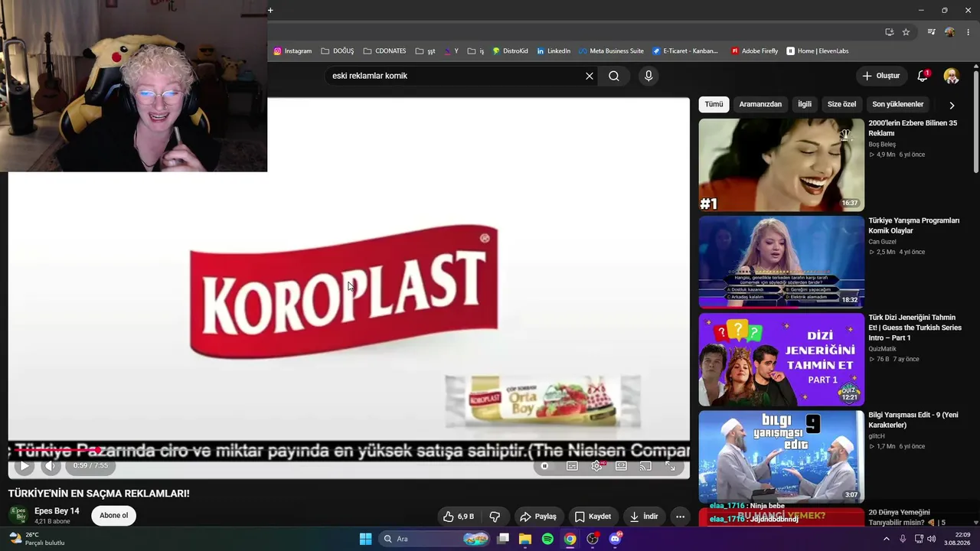980x551 pixels.
Task: Open the YouTube account avatar menu
Action: [952, 76]
